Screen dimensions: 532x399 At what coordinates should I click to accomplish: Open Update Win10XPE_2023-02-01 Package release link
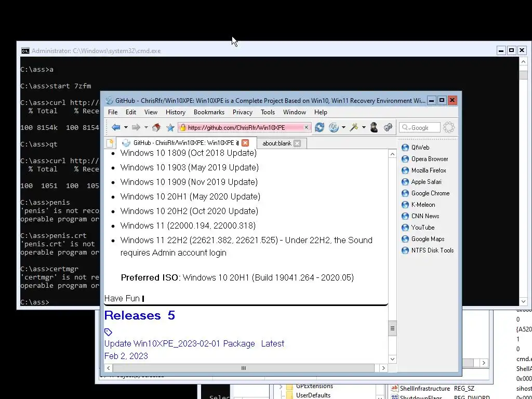(179, 344)
